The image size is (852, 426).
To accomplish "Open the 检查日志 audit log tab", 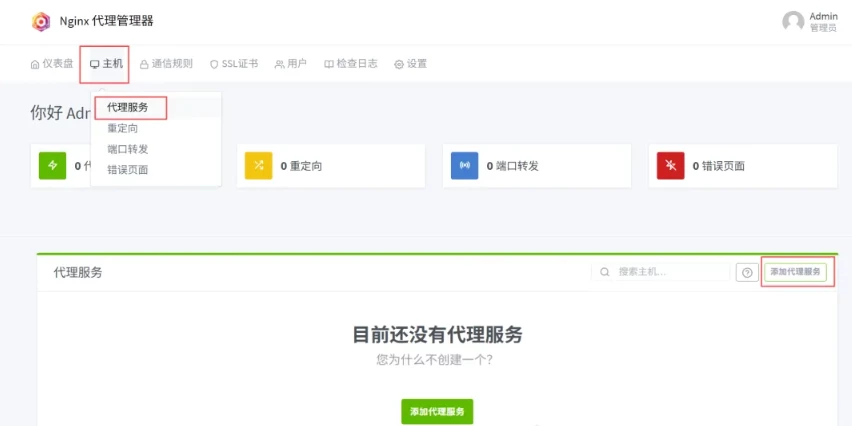I will point(350,64).
